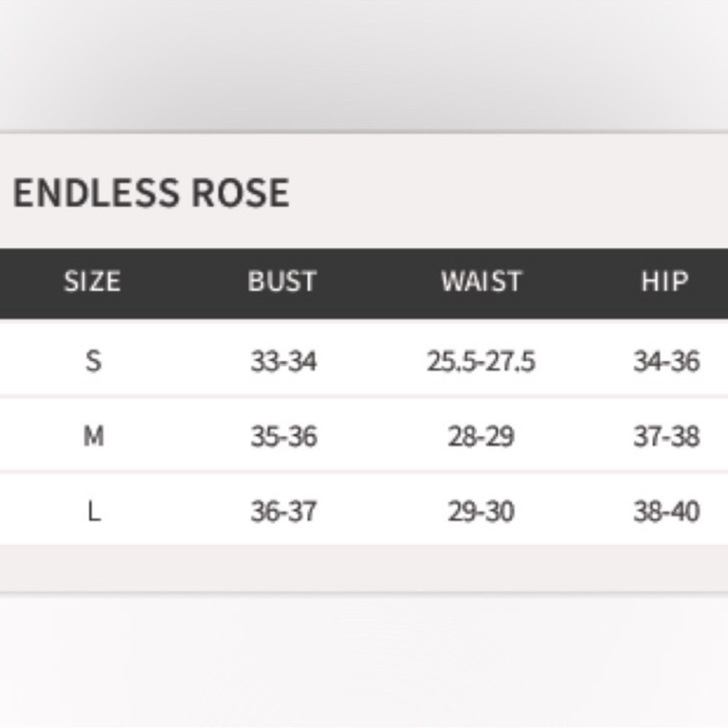Pick hip measurement 38-40

[x=666, y=512]
